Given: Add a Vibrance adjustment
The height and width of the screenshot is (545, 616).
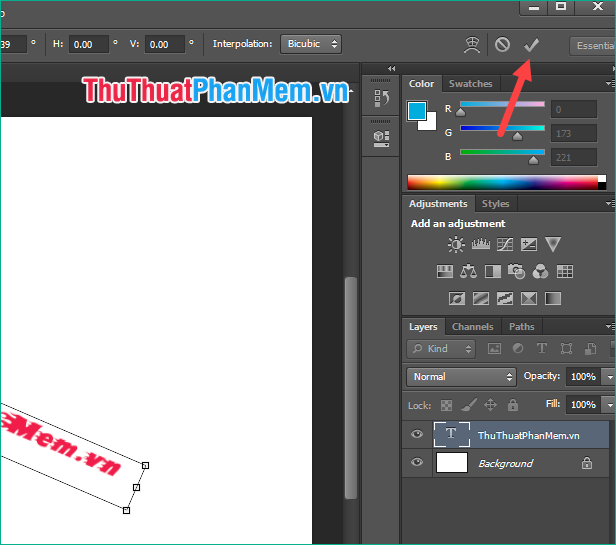Looking at the screenshot, I should coord(553,244).
